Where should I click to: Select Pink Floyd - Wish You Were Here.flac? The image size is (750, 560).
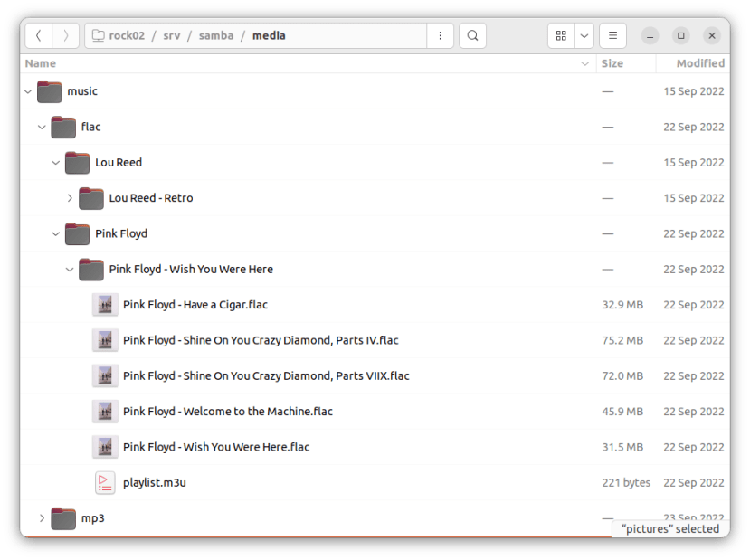click(216, 447)
